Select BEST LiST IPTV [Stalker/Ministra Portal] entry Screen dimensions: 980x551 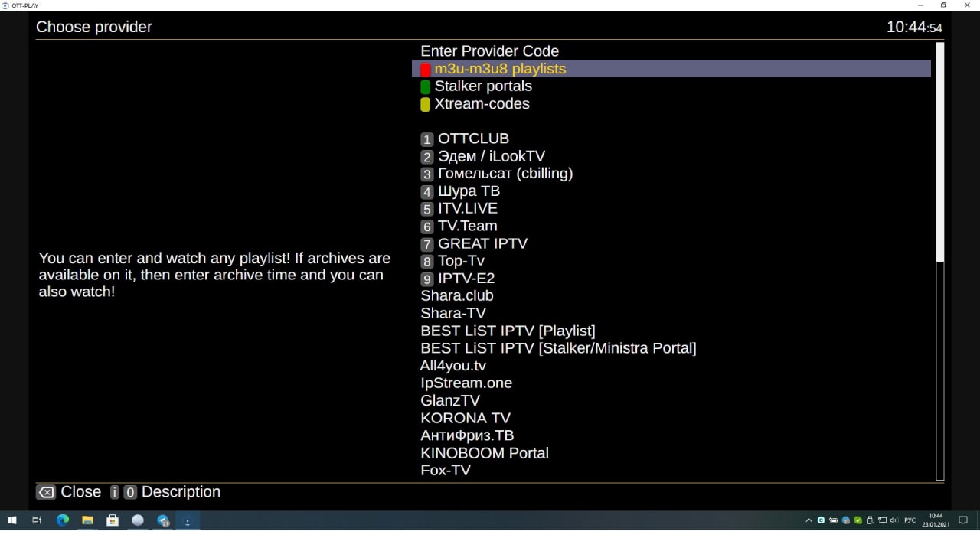(x=558, y=348)
